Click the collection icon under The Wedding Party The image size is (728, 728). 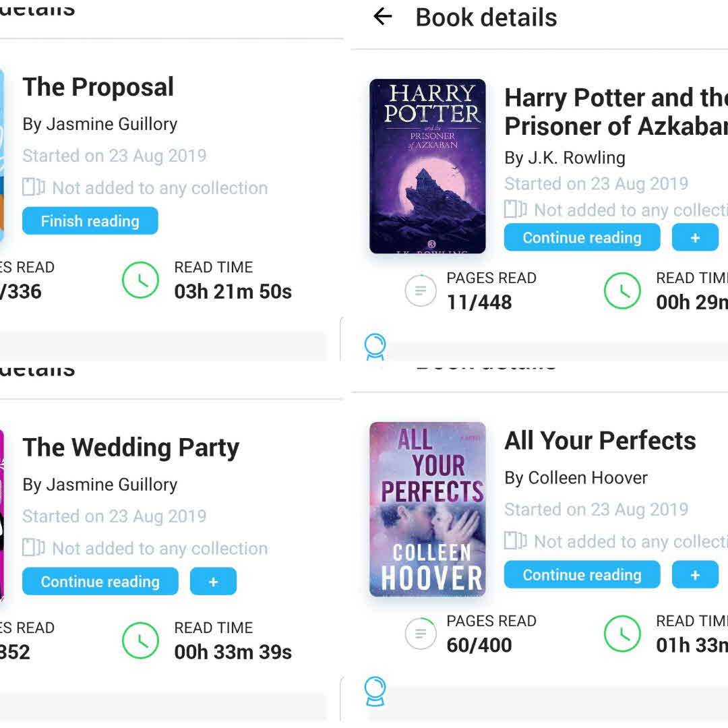coord(33,547)
